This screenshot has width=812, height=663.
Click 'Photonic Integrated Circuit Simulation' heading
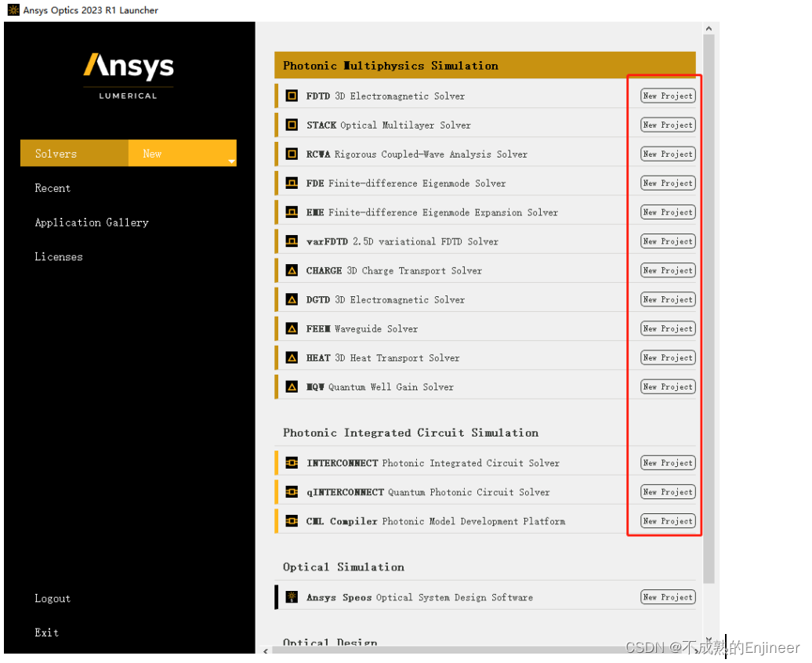coord(411,433)
